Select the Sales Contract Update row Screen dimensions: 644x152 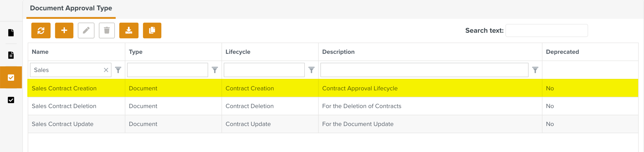click(x=63, y=124)
